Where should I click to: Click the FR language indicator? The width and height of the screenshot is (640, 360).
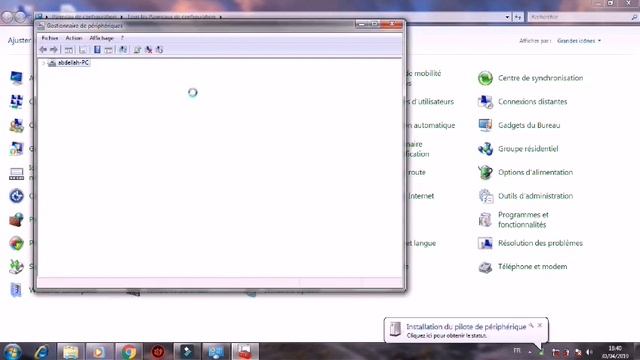click(517, 351)
